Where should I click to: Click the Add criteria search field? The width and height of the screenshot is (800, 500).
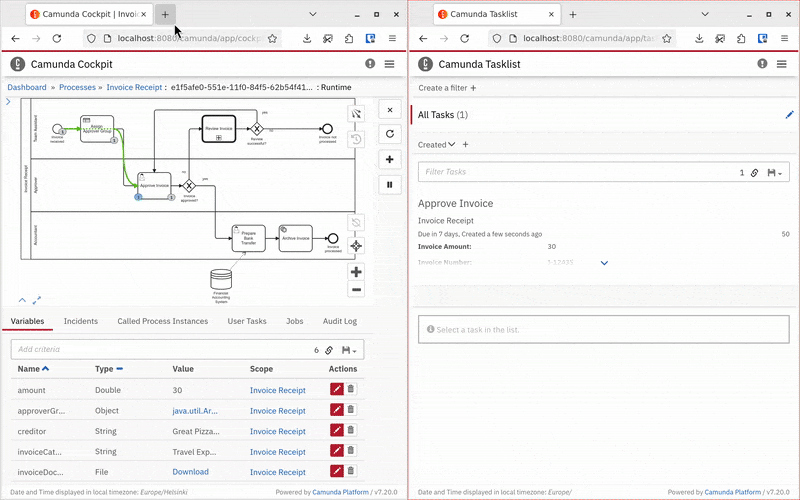coord(163,349)
